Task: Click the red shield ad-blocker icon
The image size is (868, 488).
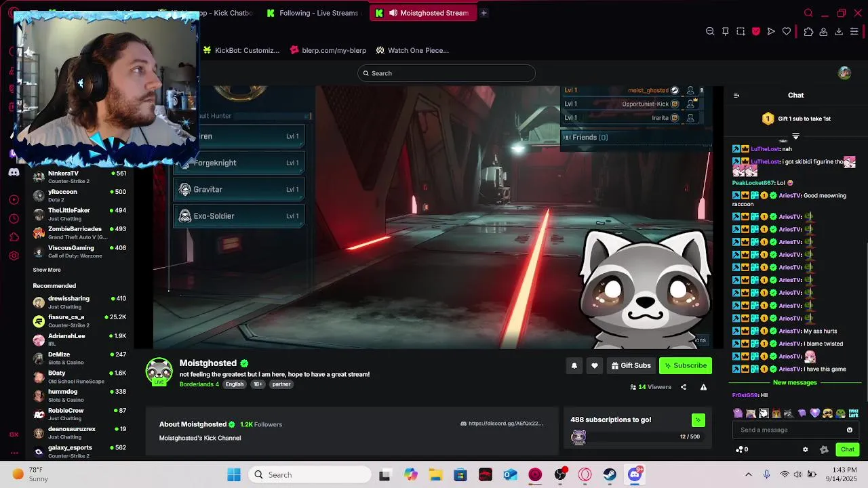Action: pos(756,31)
